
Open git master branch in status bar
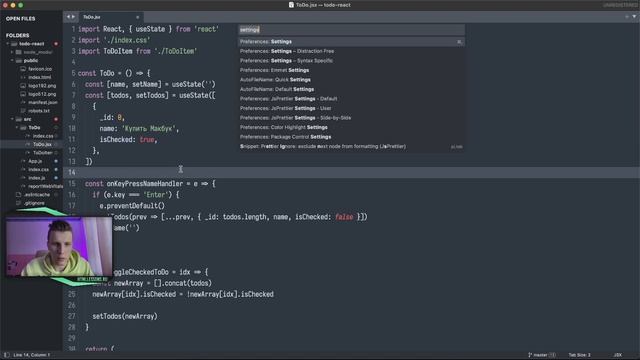541,355
